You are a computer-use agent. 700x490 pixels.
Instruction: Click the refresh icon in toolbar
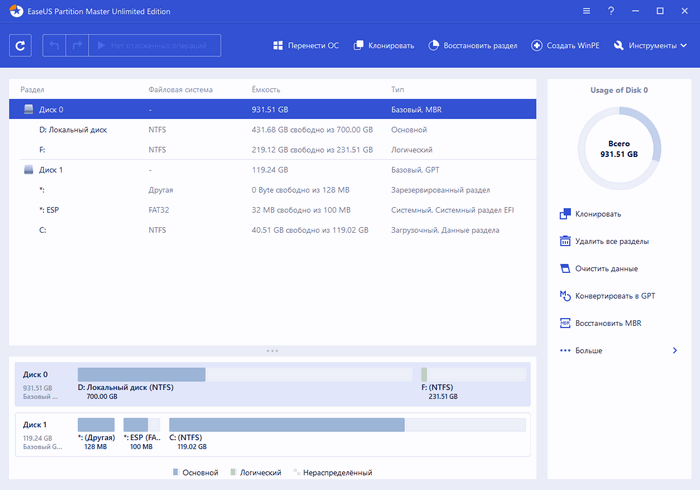(x=21, y=46)
